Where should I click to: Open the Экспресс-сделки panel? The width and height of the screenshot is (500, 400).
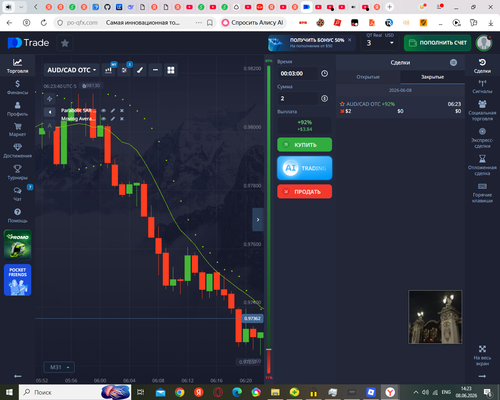(x=482, y=138)
